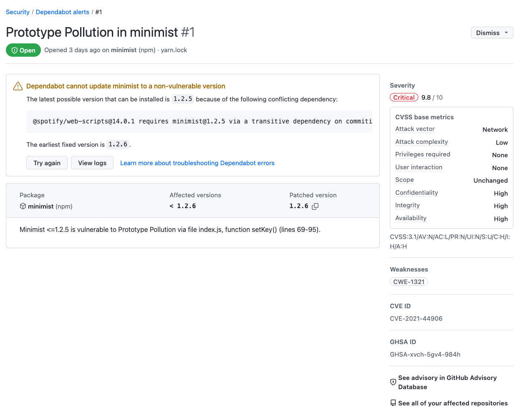
Task: Go back to Dependabot alerts list
Action: coord(62,12)
